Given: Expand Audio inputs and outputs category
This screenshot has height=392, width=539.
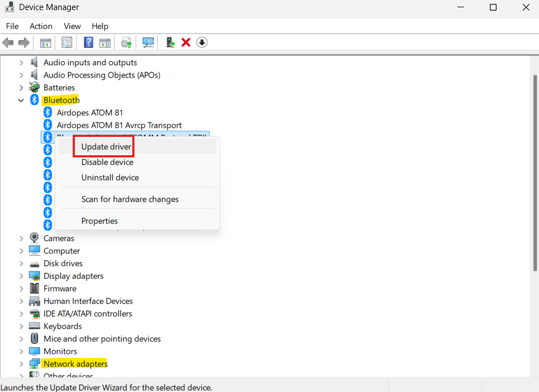Looking at the screenshot, I should tap(21, 63).
